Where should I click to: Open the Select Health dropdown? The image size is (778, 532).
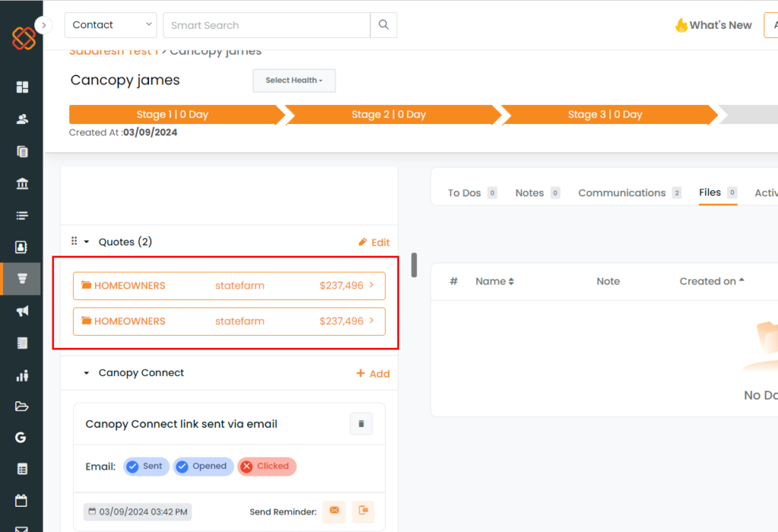[x=294, y=81]
